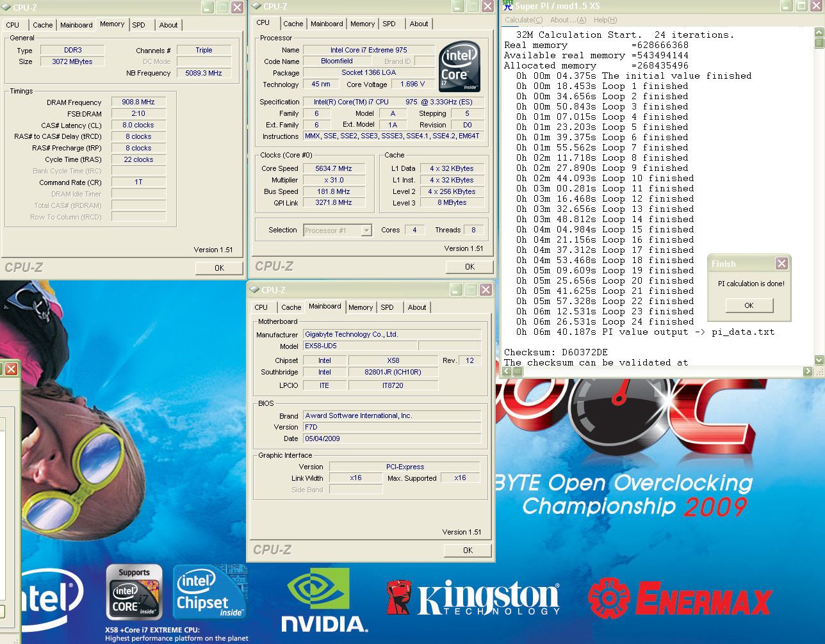The height and width of the screenshot is (644, 825).
Task: Close the Finish dialog with its X button
Action: point(781,264)
